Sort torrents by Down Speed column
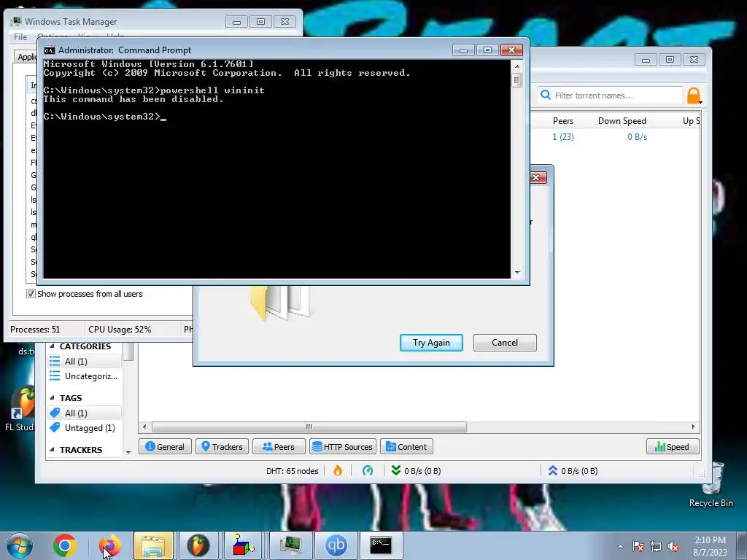The image size is (747, 560). pos(622,121)
